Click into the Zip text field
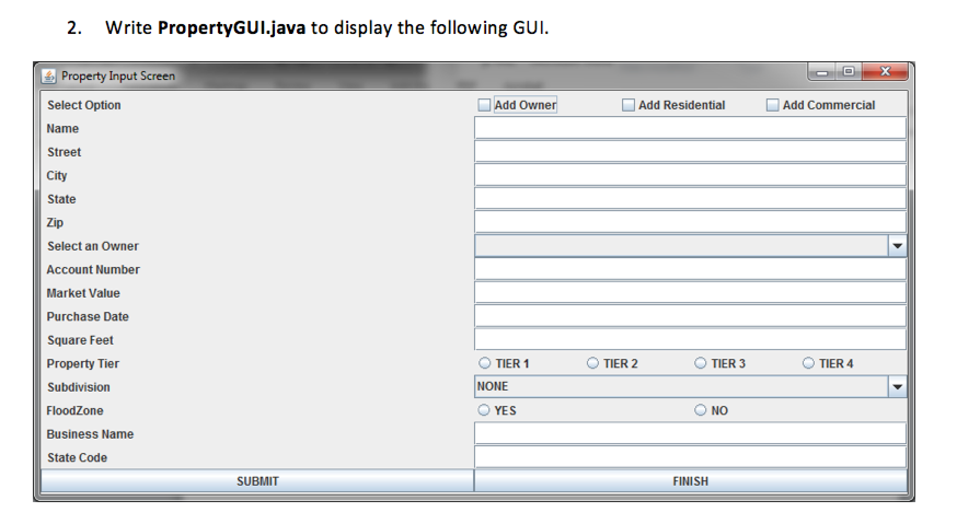This screenshot has height=524, width=980. point(690,222)
